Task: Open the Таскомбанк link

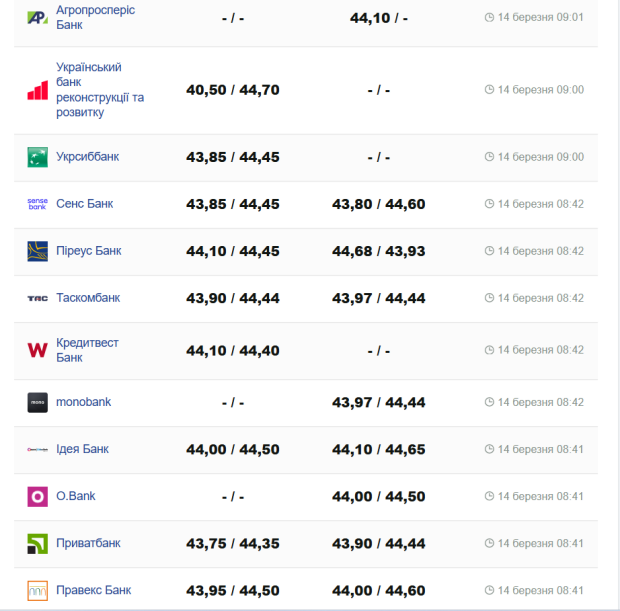Action: [88, 298]
